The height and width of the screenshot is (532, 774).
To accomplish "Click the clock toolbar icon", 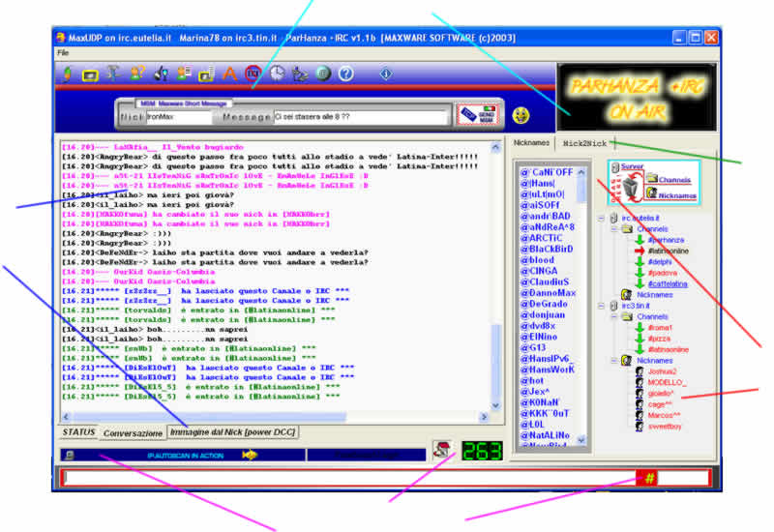I will pyautogui.click(x=278, y=74).
